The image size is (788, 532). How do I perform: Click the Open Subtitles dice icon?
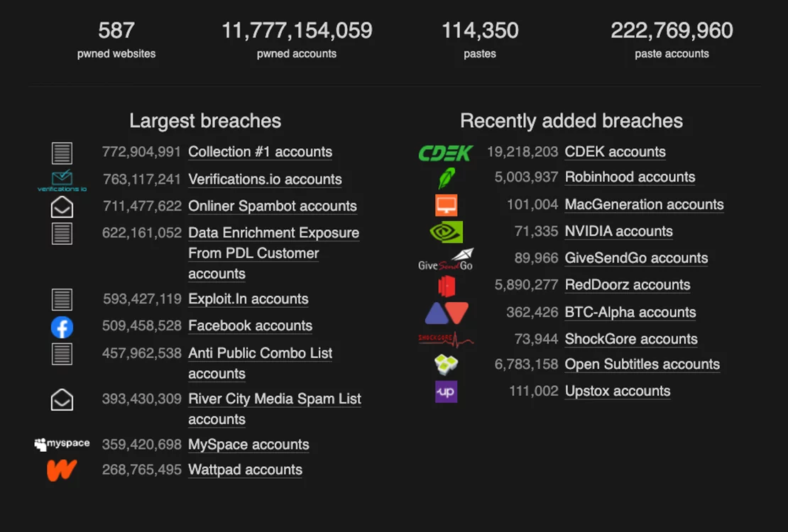(x=445, y=365)
